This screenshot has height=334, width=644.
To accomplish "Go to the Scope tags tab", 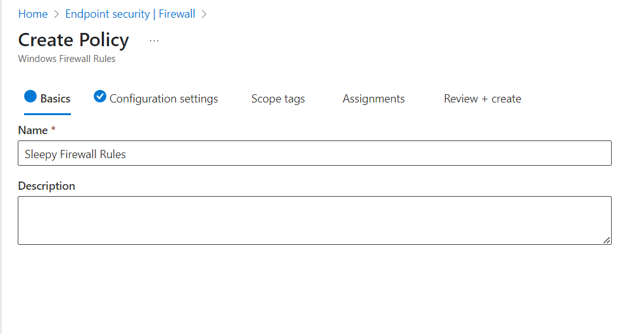I will [x=278, y=99].
